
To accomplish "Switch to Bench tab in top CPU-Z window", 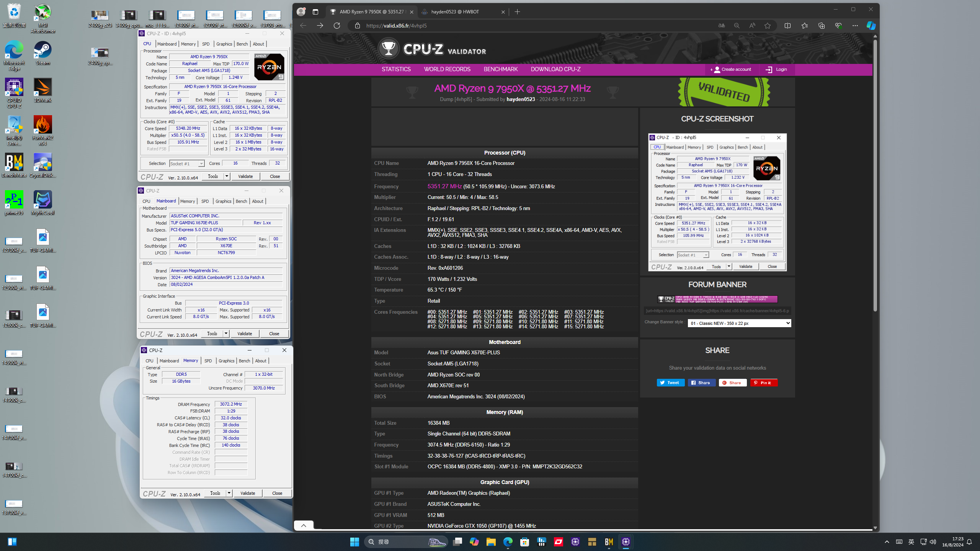I will point(242,44).
